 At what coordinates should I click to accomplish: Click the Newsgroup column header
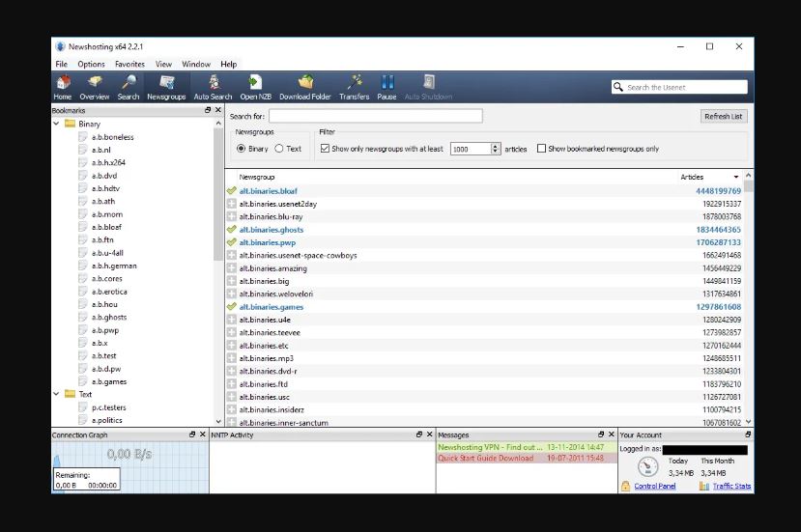tap(257, 177)
